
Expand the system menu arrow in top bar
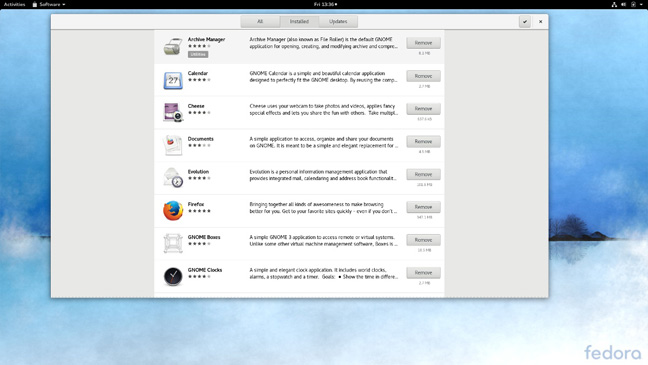pos(641,4)
